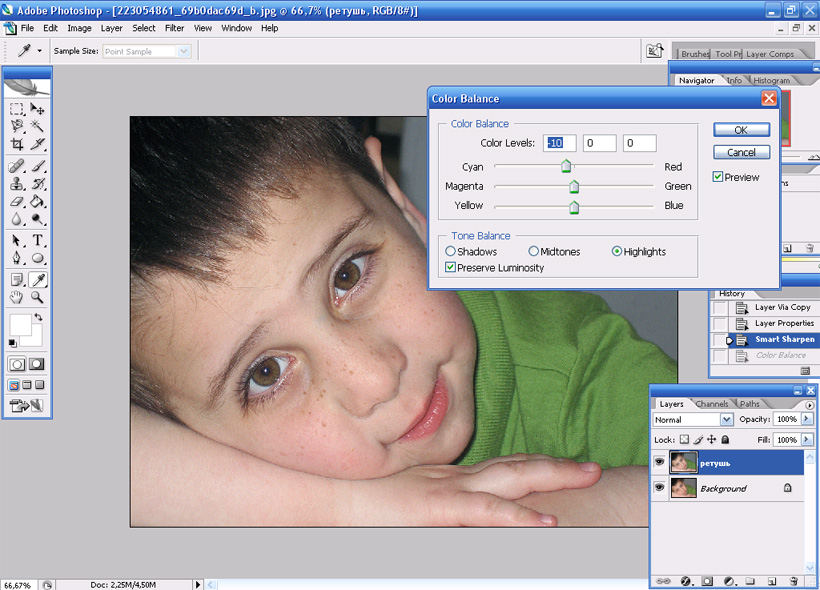The image size is (820, 590).
Task: Select the Eraser tool
Action: [17, 201]
